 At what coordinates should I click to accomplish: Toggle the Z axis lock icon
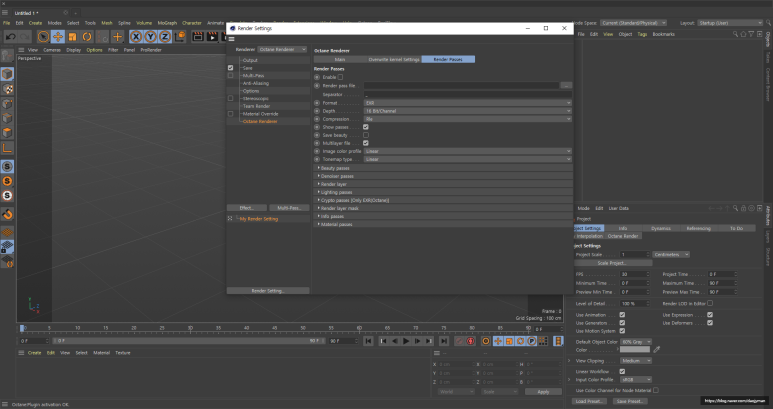165,36
